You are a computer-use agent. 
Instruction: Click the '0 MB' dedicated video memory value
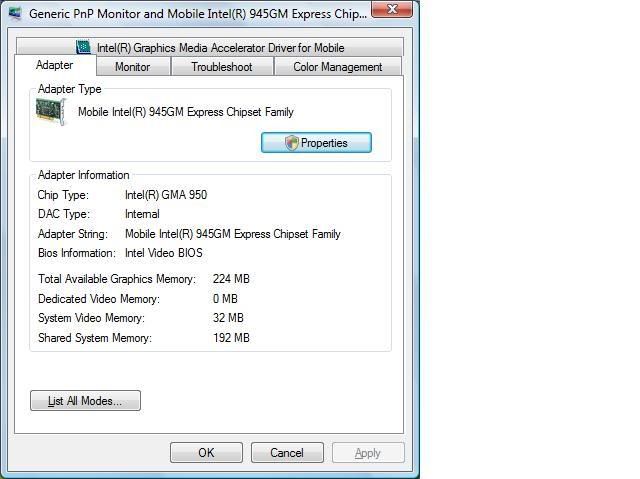point(225,299)
